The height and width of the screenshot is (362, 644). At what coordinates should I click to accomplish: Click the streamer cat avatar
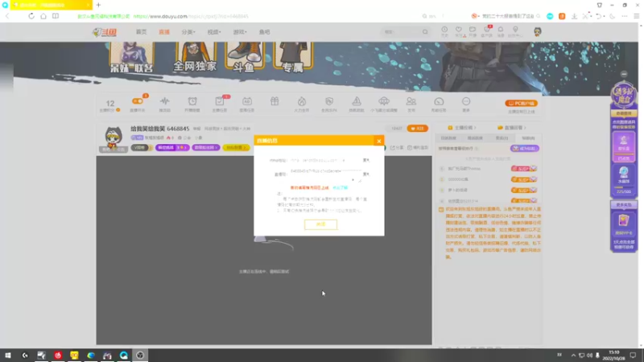113,138
